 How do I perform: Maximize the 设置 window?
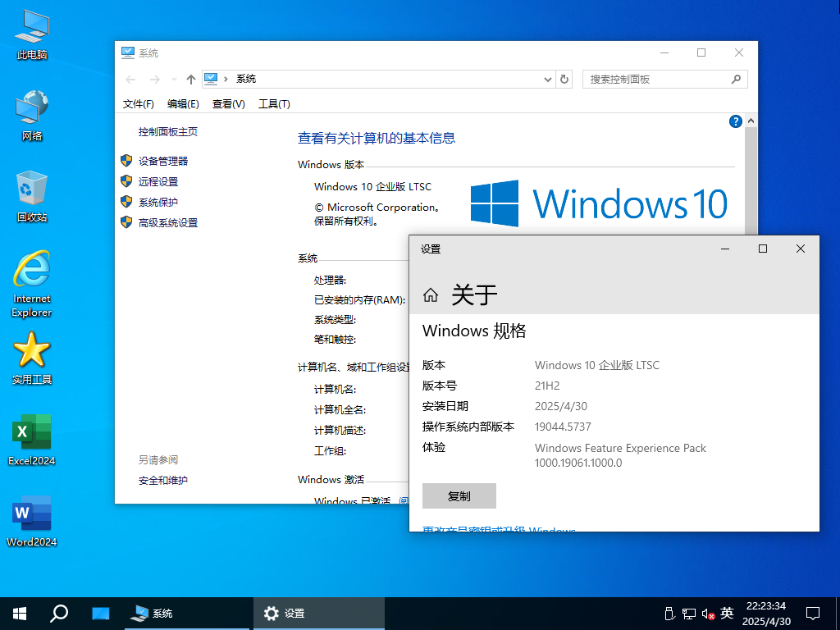[x=763, y=249]
